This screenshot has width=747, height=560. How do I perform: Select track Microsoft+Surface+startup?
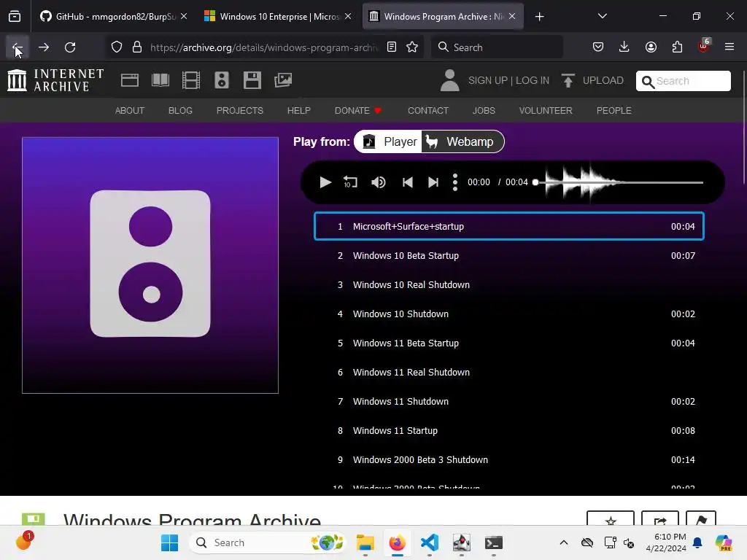pyautogui.click(x=508, y=226)
